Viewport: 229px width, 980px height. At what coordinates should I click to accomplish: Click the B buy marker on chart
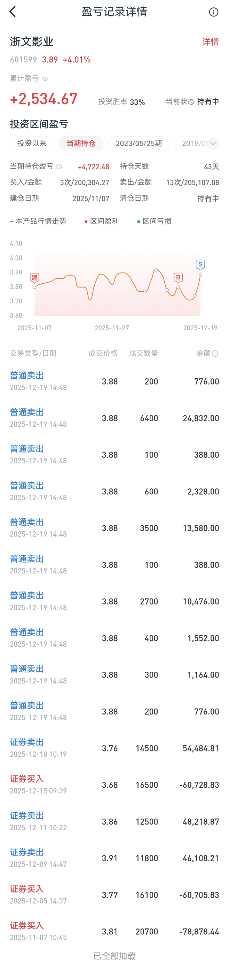coord(178,277)
